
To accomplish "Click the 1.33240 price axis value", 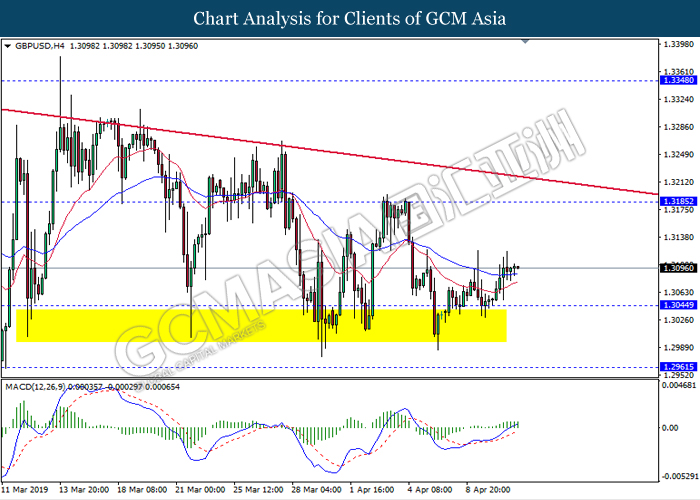I will (679, 99).
